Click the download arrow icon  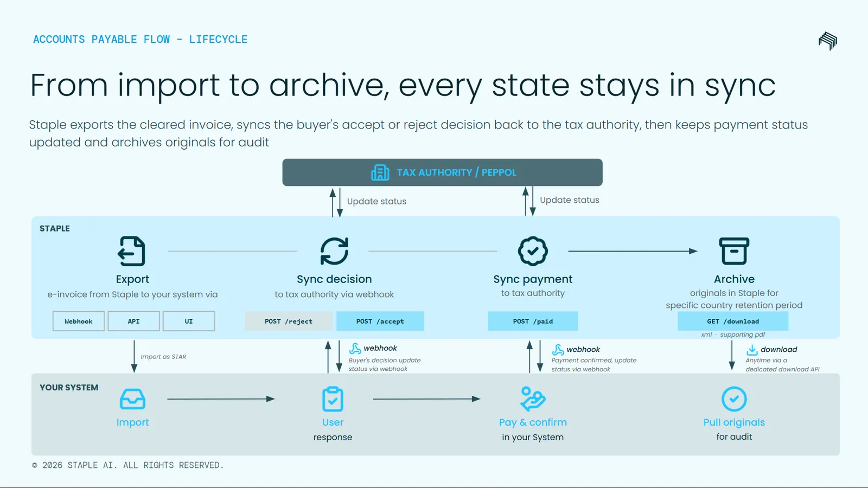752,350
